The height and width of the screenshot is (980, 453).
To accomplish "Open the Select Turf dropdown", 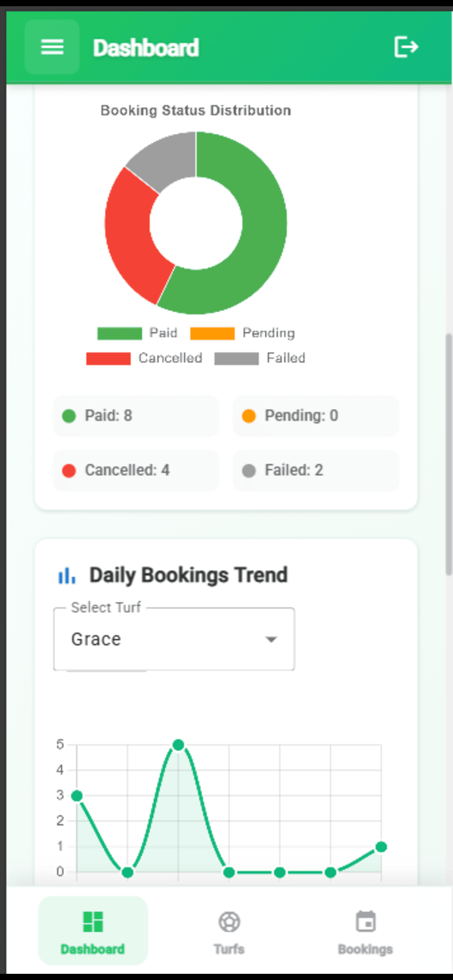I will (174, 639).
